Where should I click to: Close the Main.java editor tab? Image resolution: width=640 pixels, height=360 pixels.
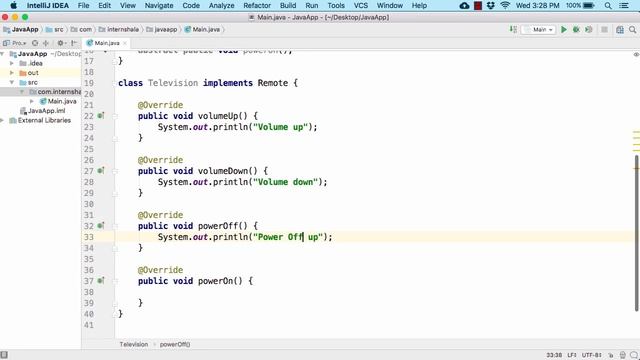point(125,43)
